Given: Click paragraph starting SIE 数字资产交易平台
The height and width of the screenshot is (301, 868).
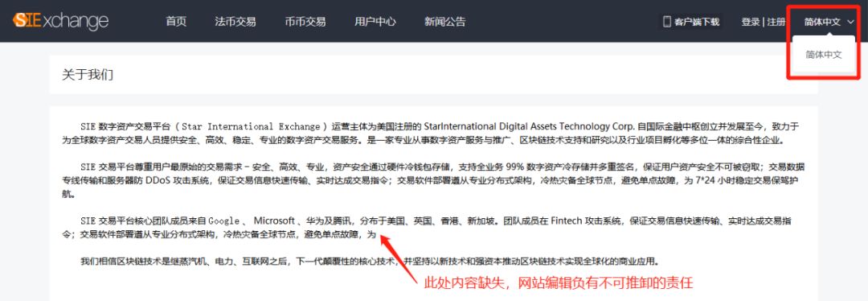Looking at the screenshot, I should coord(432,133).
